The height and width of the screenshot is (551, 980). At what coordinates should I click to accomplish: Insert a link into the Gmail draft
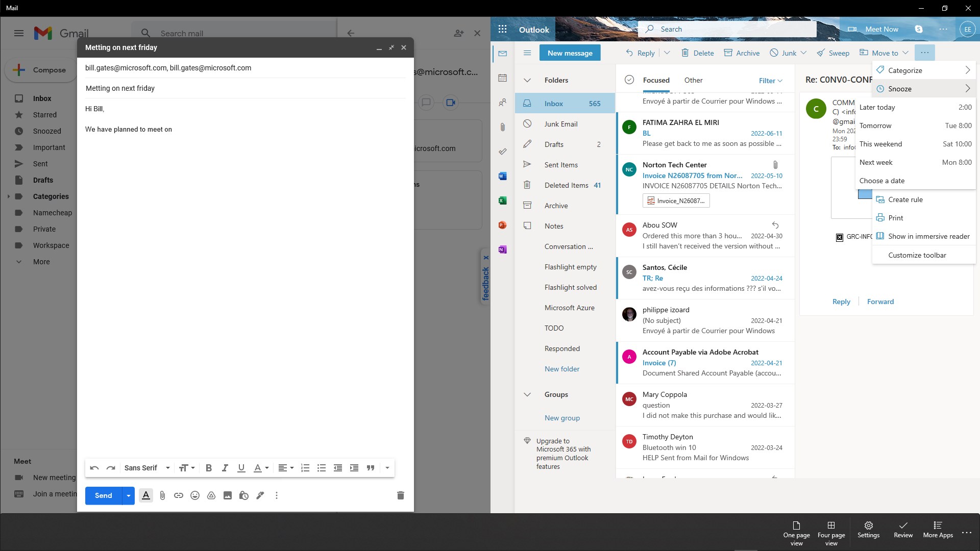pyautogui.click(x=179, y=495)
